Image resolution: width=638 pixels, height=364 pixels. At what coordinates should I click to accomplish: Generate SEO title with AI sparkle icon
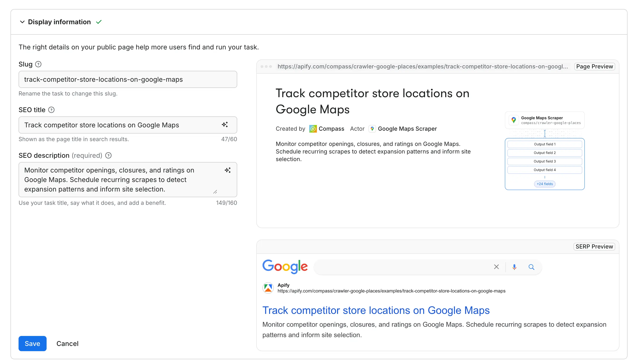point(225,125)
